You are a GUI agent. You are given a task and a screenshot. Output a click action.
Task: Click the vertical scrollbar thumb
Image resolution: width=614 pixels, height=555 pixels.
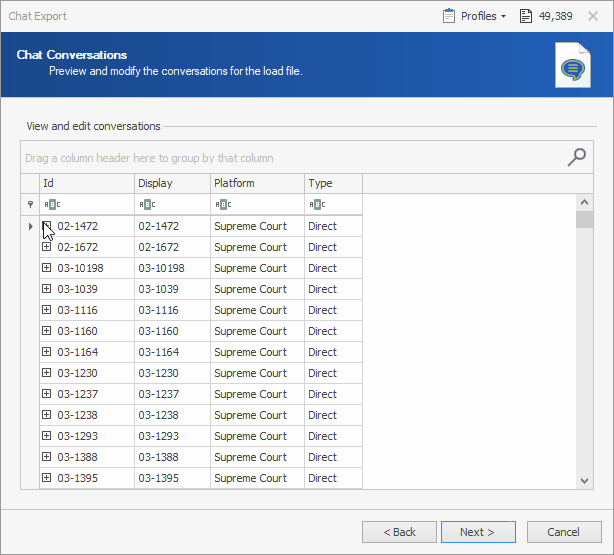pyautogui.click(x=585, y=219)
